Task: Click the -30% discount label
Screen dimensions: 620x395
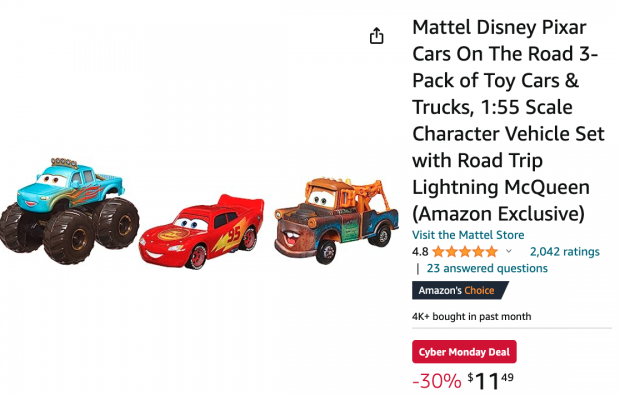Action: tap(437, 381)
